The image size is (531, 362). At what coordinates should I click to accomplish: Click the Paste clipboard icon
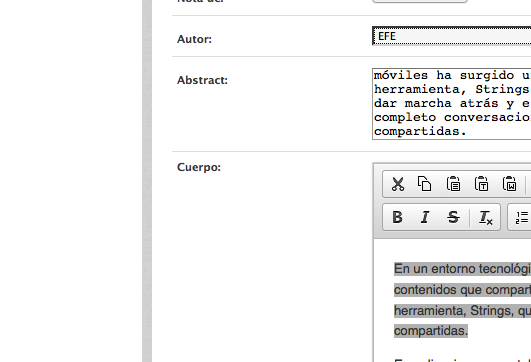point(453,184)
